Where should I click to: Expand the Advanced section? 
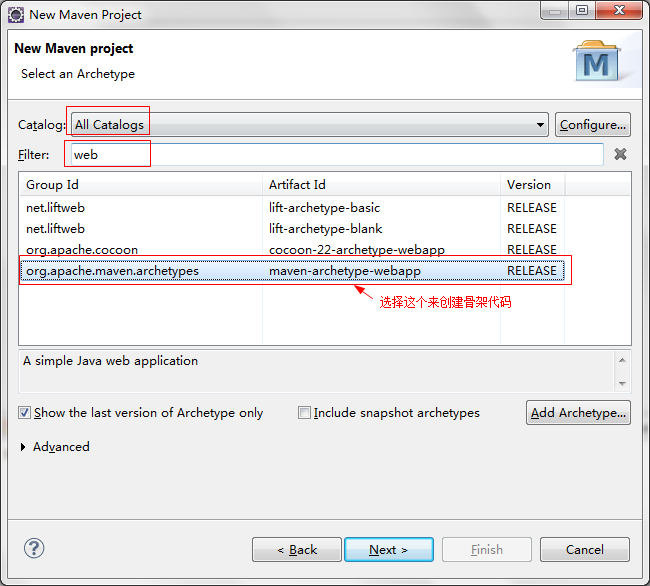[23, 447]
